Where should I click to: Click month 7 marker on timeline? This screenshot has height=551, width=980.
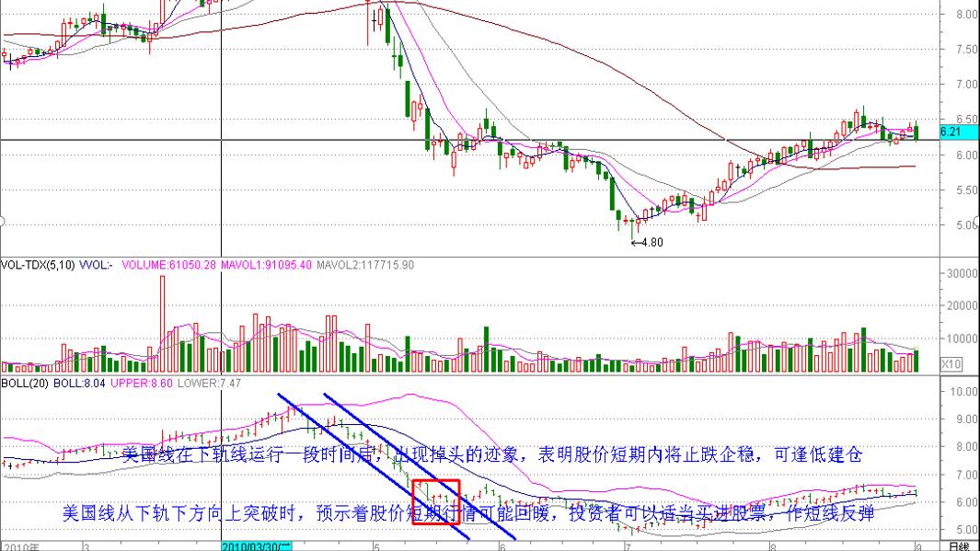click(628, 547)
